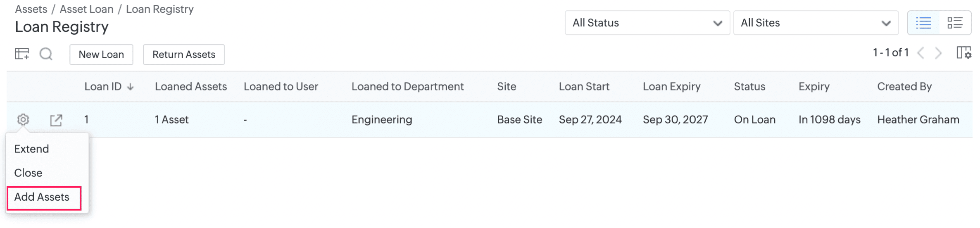Select Extend from the row menu
Screen dimensions: 980x228
31,149
